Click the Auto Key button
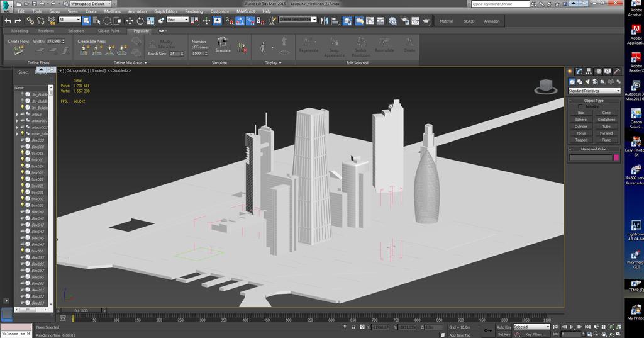Viewport: 644px width, 338px height. (504, 327)
